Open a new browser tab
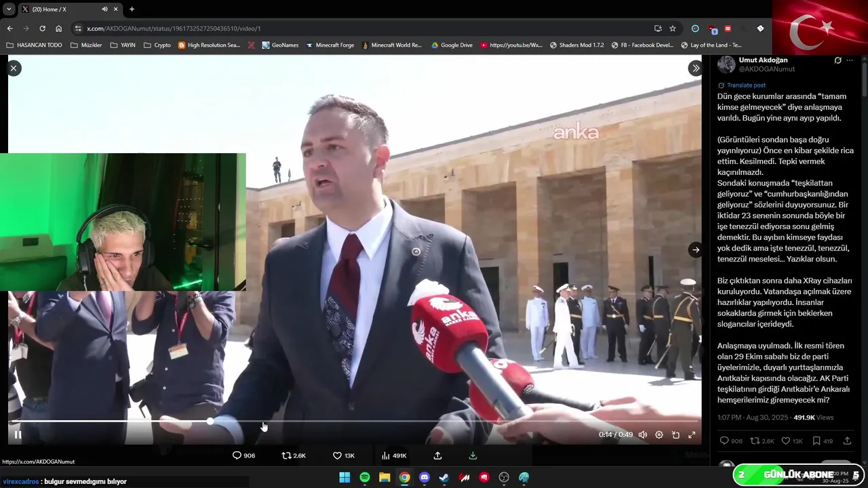 [x=132, y=9]
